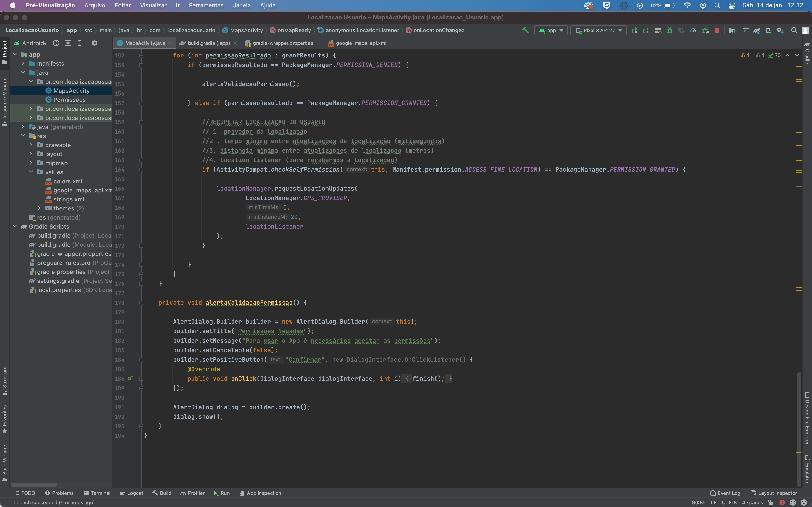Image resolution: width=812 pixels, height=507 pixels.
Task: Open Project tool window settings gear
Action: [x=95, y=43]
